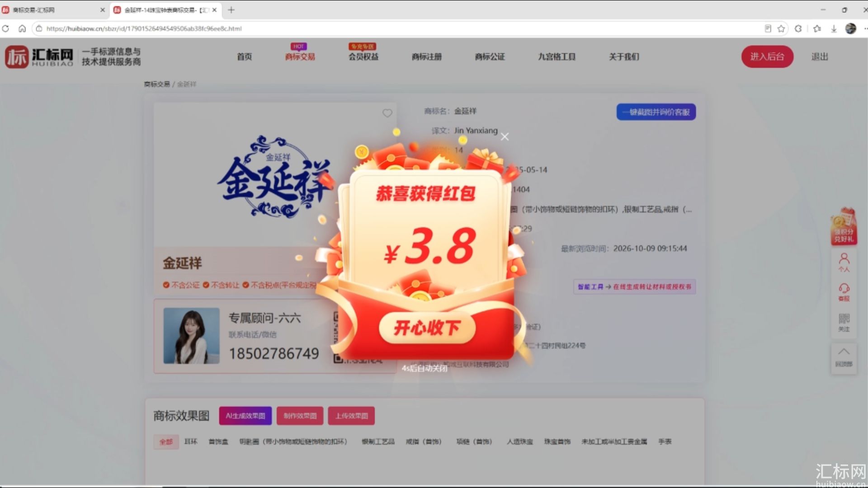Select the 人造珠宝 filter tab
868x488 pixels.
[520, 441]
